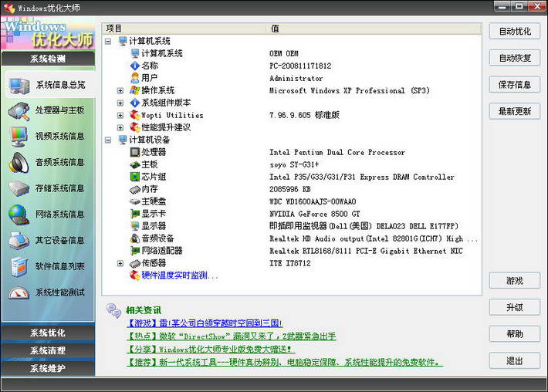This screenshot has height=392, width=548.
Task: Collapse the 计算机设备 root node
Action: pyautogui.click(x=108, y=140)
